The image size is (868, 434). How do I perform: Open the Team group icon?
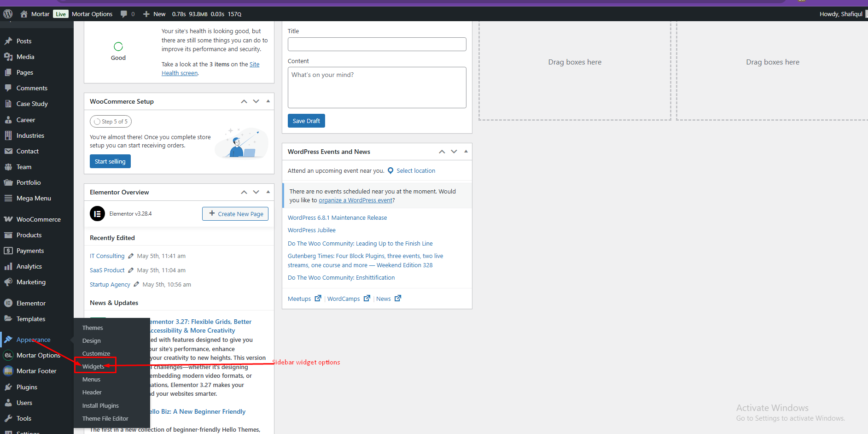click(8, 167)
